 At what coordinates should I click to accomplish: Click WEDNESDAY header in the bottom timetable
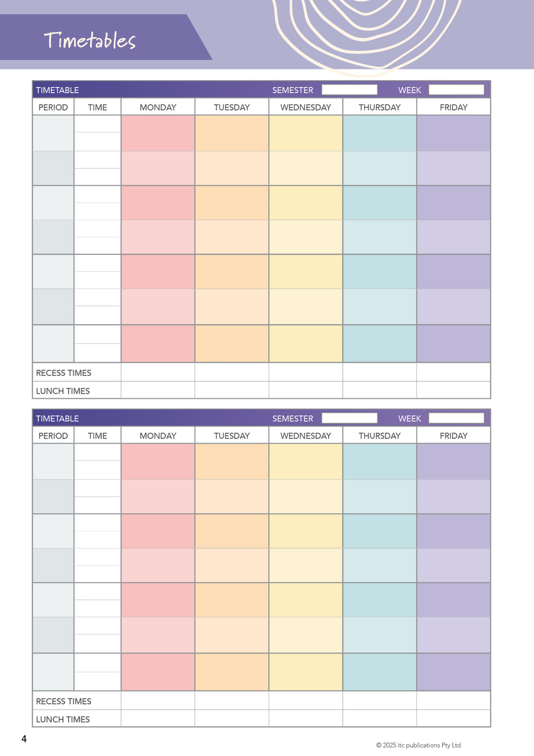[x=305, y=436]
